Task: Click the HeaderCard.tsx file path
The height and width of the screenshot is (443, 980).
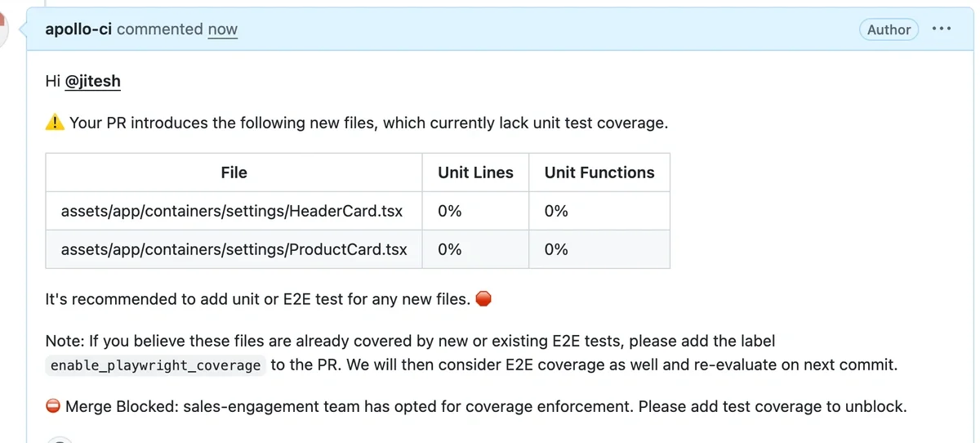Action: [x=232, y=211]
